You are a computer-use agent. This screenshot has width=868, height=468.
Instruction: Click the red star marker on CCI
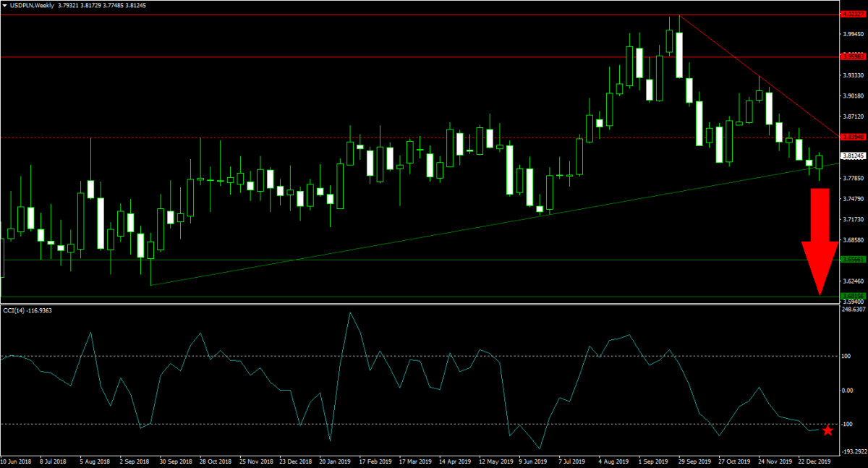[x=827, y=430]
